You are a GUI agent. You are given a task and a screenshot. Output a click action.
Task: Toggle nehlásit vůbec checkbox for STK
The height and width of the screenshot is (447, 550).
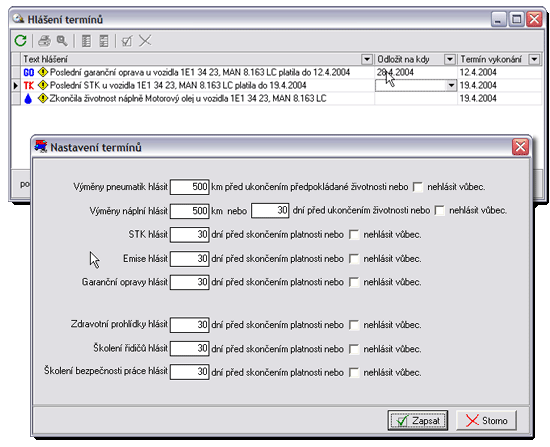[354, 234]
